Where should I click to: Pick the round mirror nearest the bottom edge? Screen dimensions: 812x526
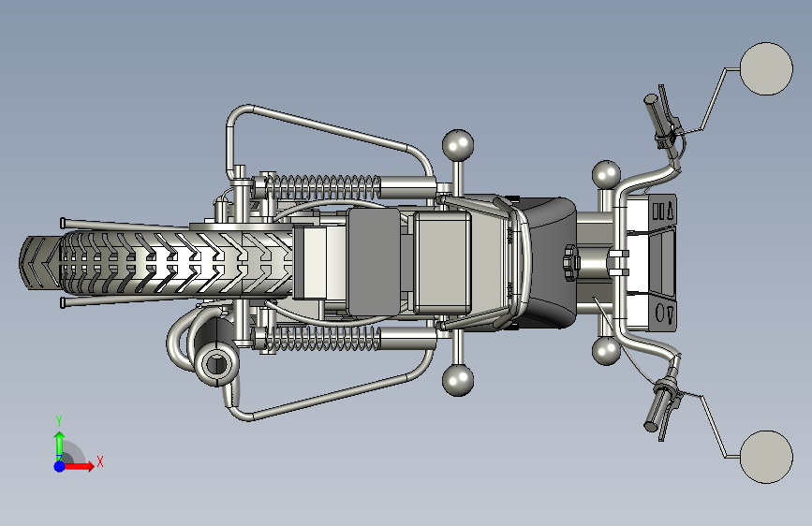coord(766,457)
